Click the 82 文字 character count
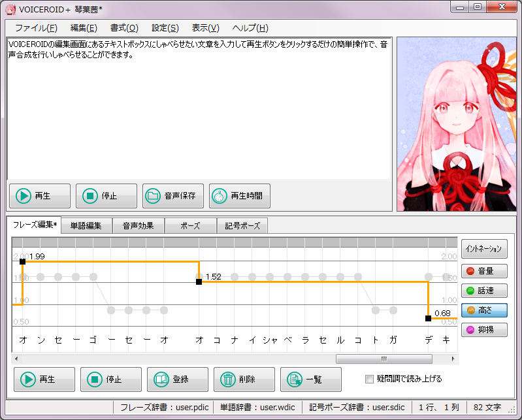Viewport: 522px width, 420px height. [x=487, y=408]
